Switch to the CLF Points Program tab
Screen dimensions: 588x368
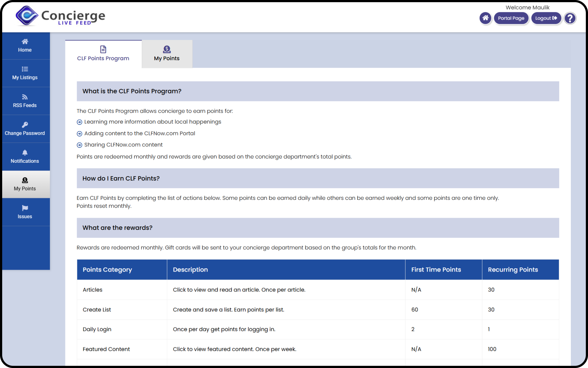[x=103, y=54]
